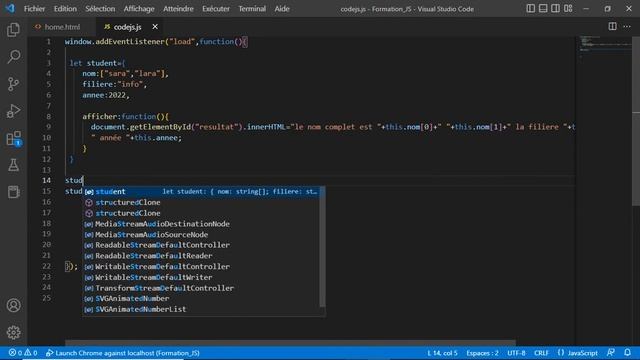The image size is (640, 360).
Task: Open the Run and Debug view
Action: pos(13,111)
